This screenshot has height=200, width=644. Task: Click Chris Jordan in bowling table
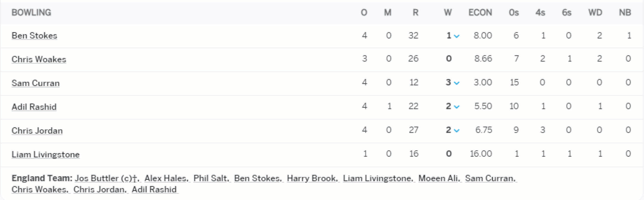[37, 131]
